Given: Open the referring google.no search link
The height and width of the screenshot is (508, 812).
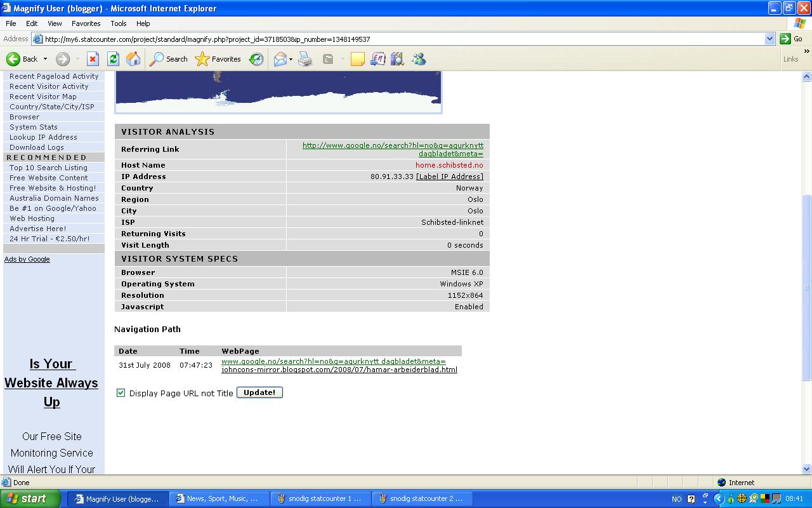Looking at the screenshot, I should point(393,149).
